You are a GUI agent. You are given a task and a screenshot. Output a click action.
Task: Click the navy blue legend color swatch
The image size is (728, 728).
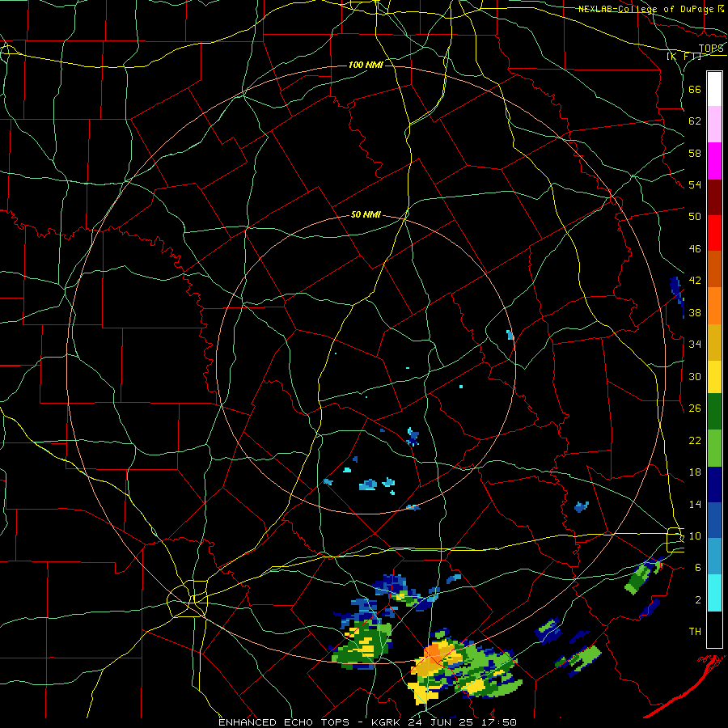pyautogui.click(x=714, y=485)
